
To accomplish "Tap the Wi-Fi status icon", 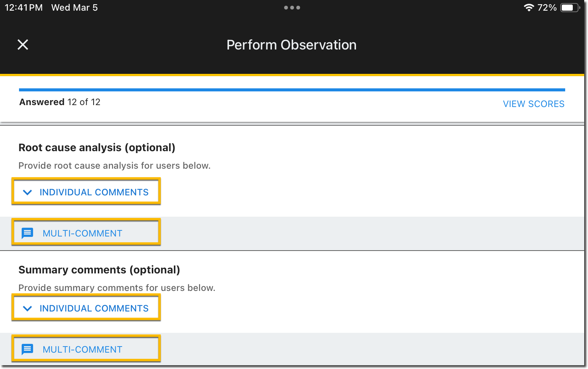I will coord(528,8).
